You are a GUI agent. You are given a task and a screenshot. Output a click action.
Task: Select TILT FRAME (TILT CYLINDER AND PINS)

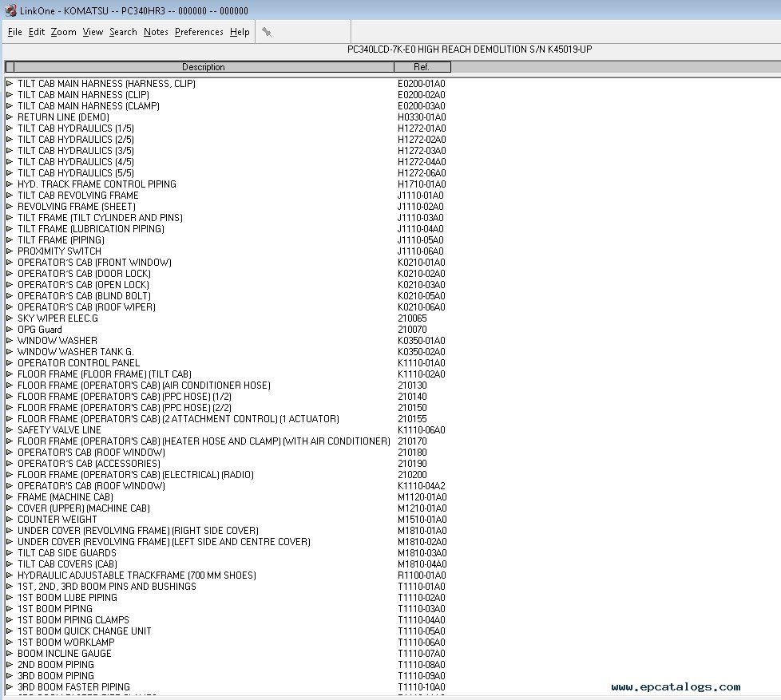pos(100,218)
